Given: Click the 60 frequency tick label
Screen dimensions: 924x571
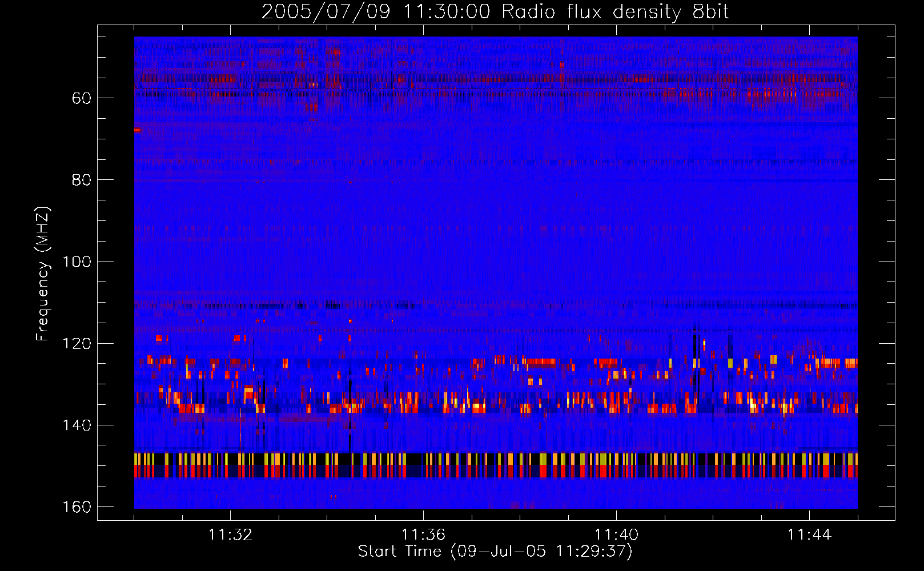Looking at the screenshot, I should click(82, 98).
